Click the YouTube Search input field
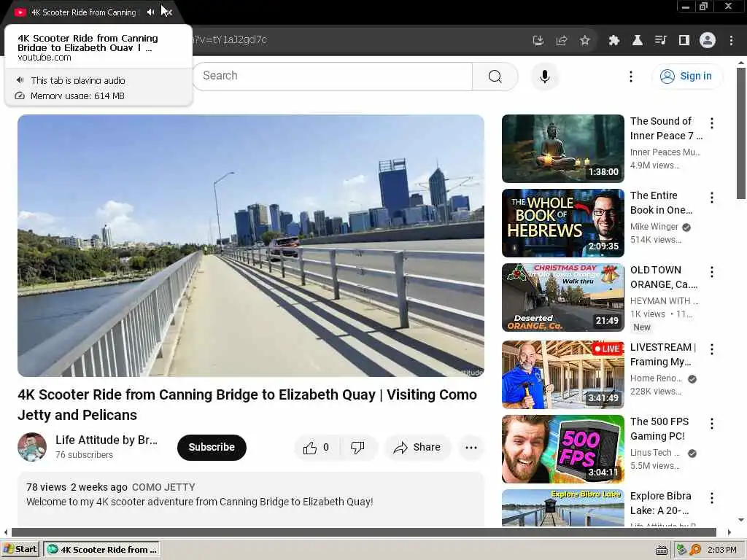The image size is (747, 560). click(333, 76)
